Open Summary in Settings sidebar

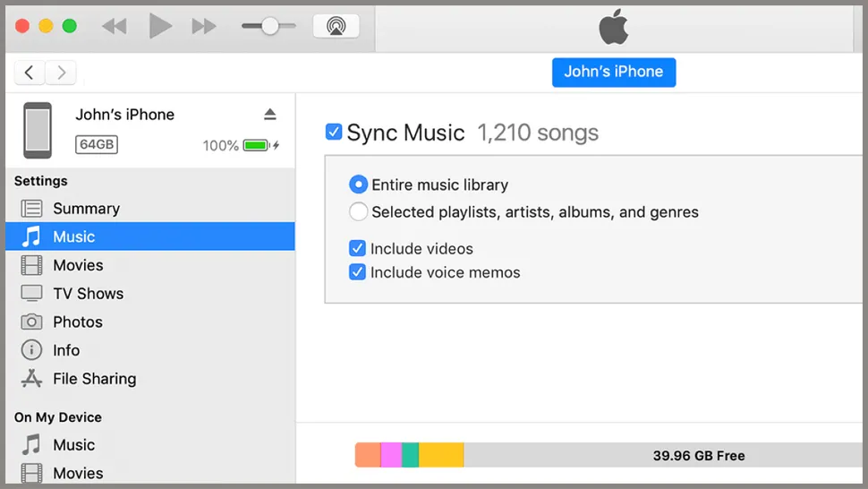(86, 209)
